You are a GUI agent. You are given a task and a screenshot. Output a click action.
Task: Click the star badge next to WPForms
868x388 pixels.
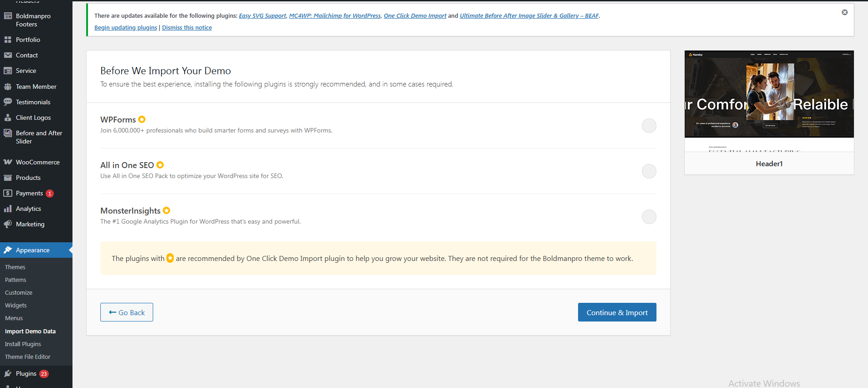142,119
